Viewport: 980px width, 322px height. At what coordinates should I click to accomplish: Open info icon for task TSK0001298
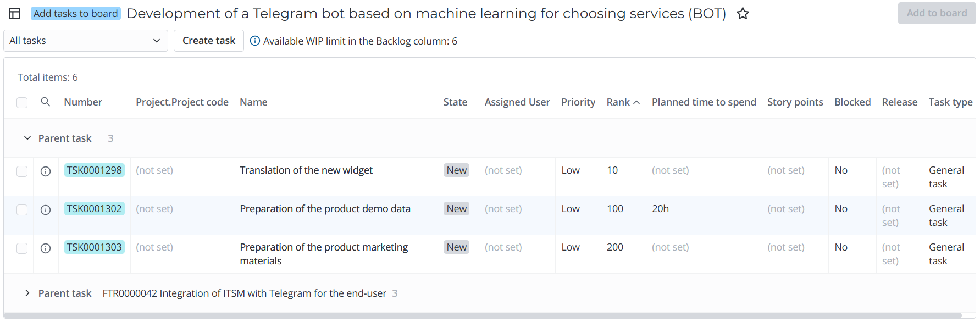click(46, 171)
